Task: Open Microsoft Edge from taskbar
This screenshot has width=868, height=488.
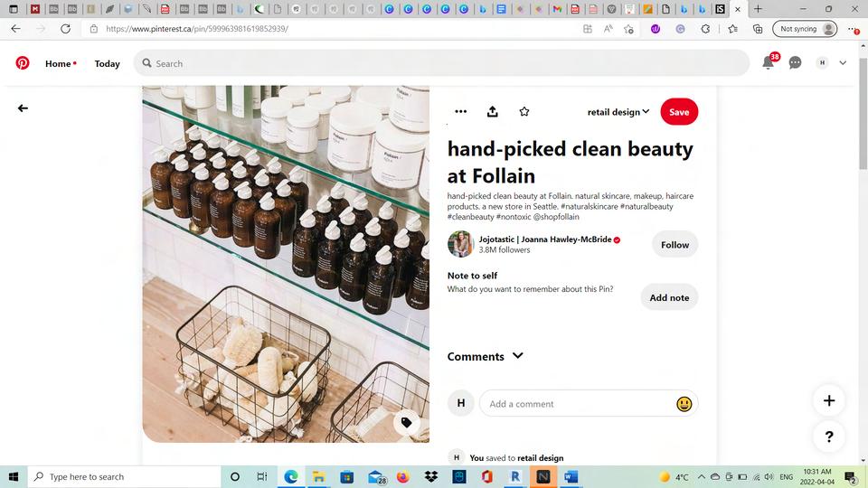Action: coord(291,476)
